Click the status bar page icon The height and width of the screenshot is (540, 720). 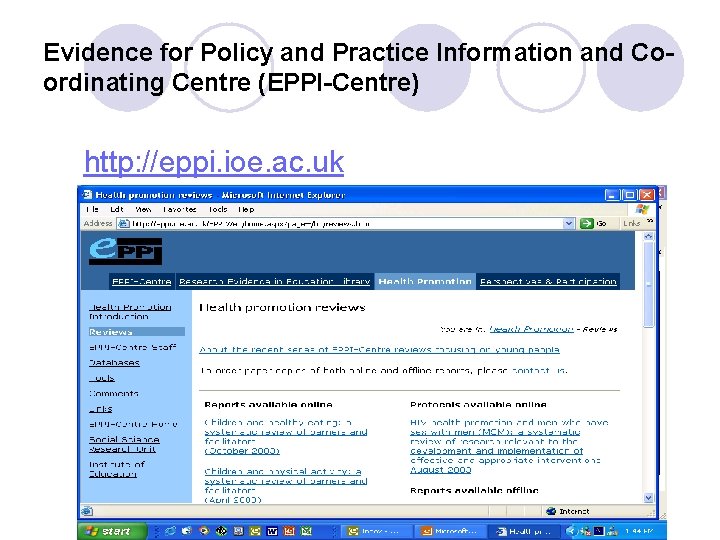(87, 511)
